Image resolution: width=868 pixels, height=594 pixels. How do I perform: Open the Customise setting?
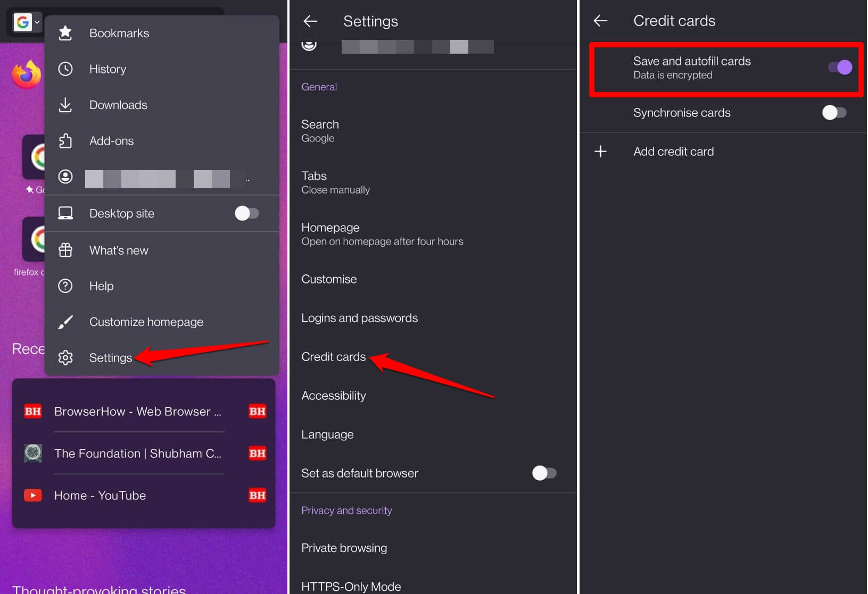432,279
